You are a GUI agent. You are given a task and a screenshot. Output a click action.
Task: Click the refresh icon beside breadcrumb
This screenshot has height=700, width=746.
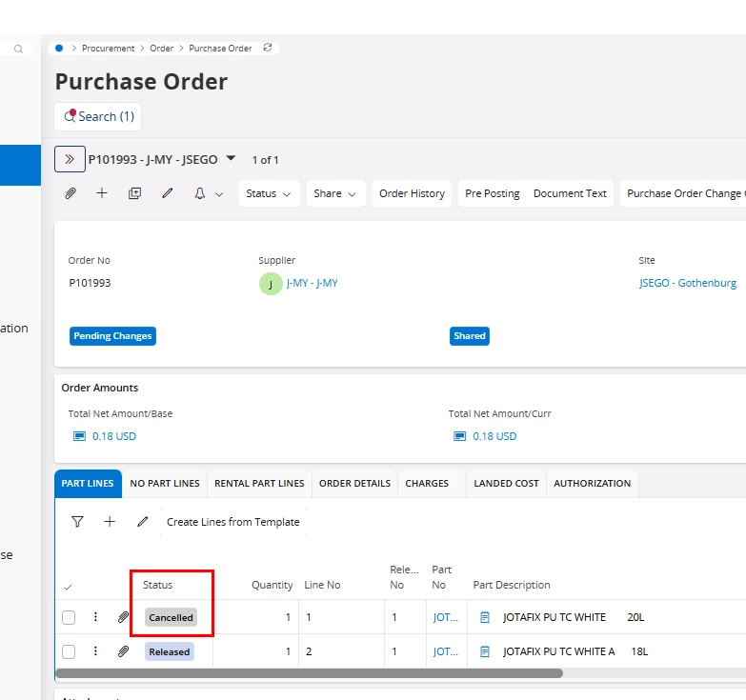pos(268,48)
